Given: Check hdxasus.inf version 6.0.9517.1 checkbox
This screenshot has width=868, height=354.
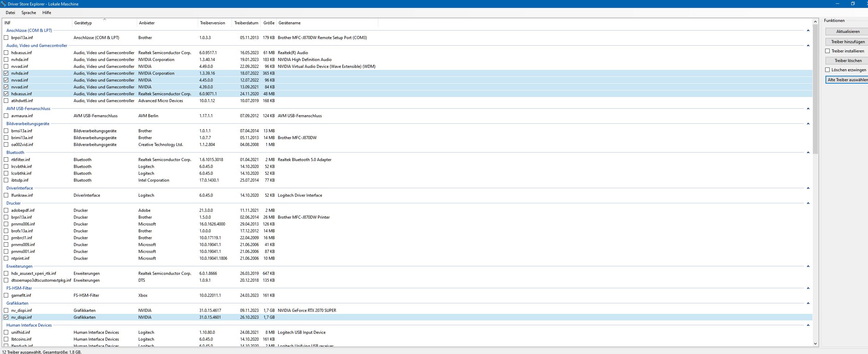Looking at the screenshot, I should [6, 53].
